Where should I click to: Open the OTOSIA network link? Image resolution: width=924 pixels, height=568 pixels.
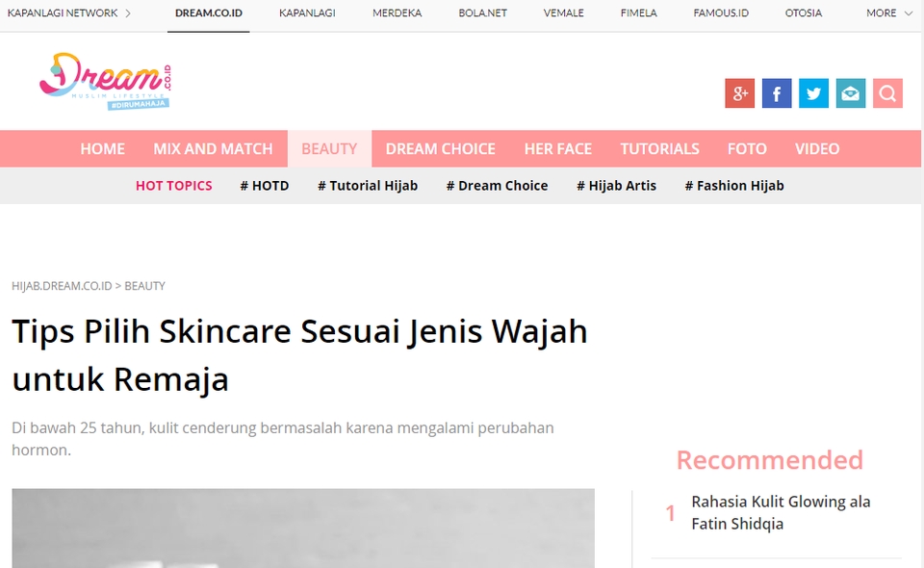803,13
